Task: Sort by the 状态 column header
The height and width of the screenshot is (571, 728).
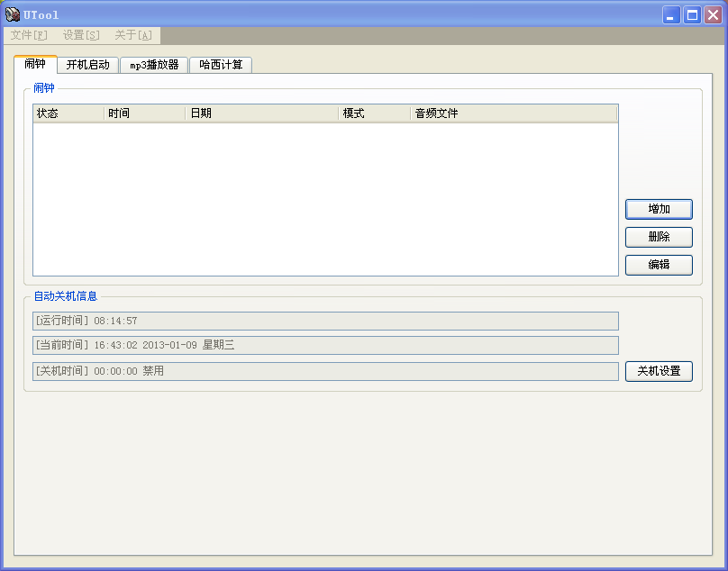Action: [x=68, y=113]
